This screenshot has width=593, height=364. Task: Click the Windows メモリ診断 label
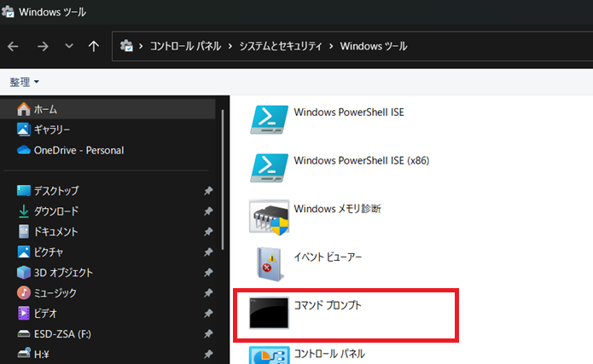pos(337,209)
